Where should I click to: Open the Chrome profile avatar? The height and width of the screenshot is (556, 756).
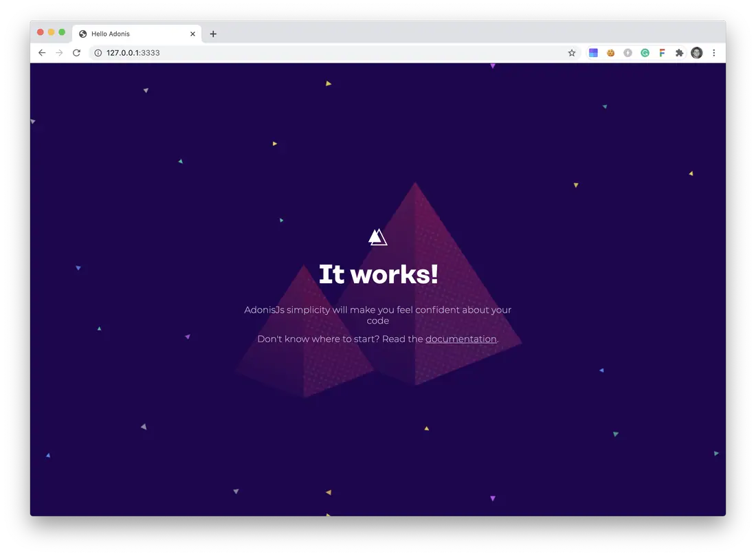click(697, 52)
